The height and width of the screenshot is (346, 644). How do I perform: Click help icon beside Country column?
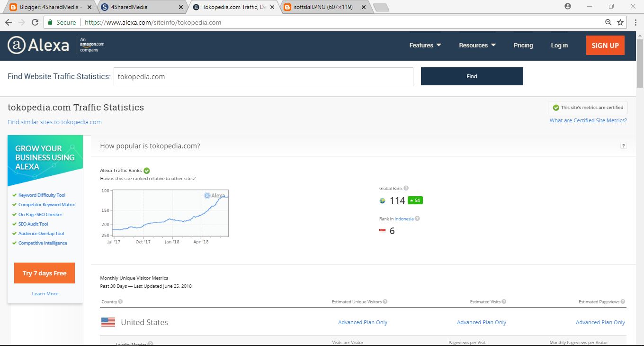point(120,301)
